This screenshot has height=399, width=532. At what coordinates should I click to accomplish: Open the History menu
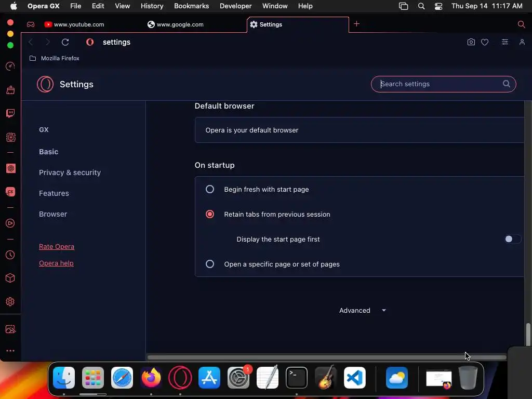point(152,6)
